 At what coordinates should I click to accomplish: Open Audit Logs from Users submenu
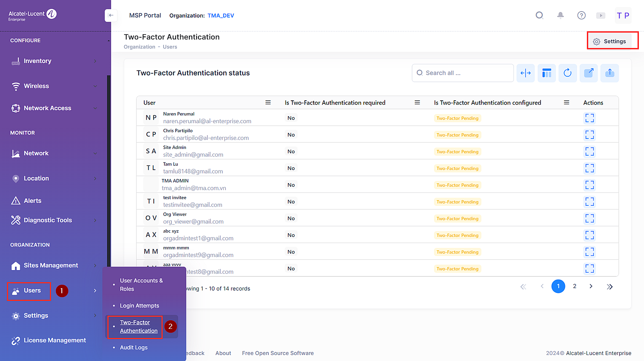pyautogui.click(x=134, y=348)
